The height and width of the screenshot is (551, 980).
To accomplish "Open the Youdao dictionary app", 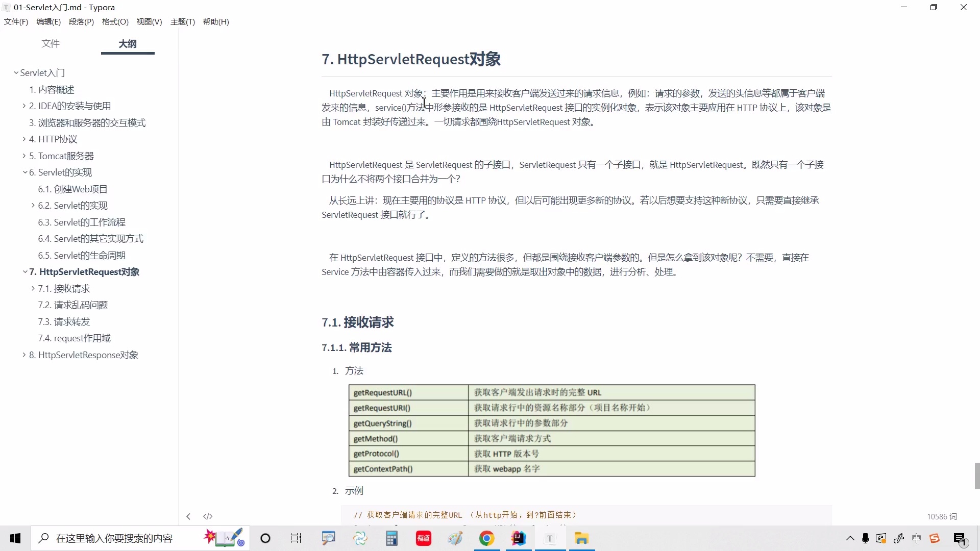I will click(x=423, y=538).
